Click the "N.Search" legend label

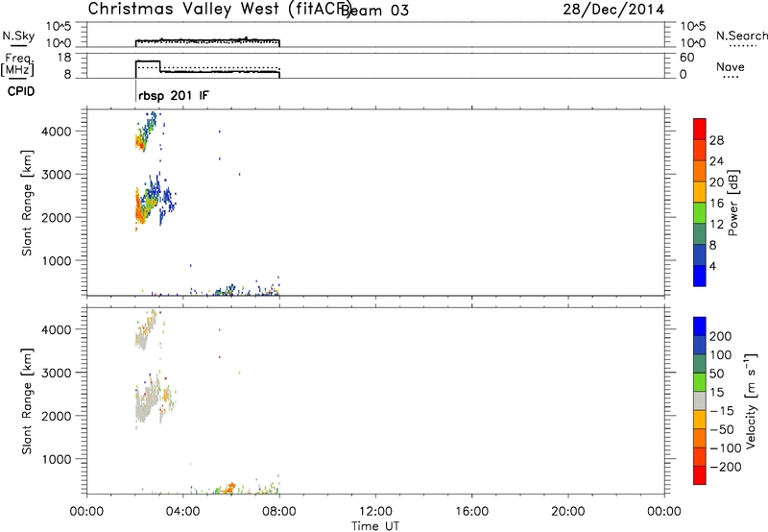(741, 36)
